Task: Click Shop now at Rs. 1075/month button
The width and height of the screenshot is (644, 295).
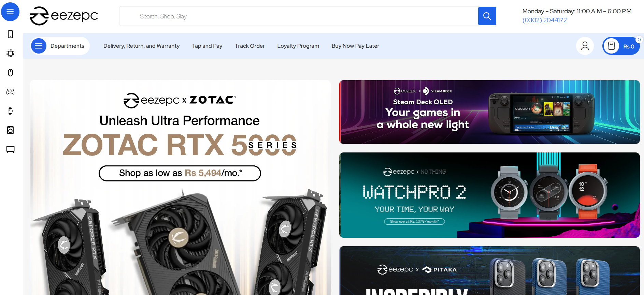Action: [414, 221]
